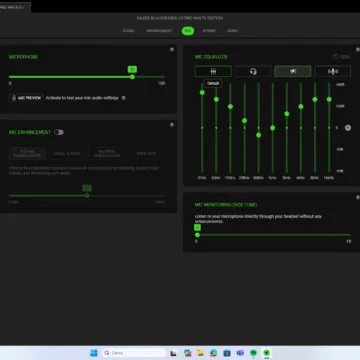Viewport: 360px width, 360px height.
Task: Open Microsoft Teams from the taskbar
Action: [x=240, y=353]
